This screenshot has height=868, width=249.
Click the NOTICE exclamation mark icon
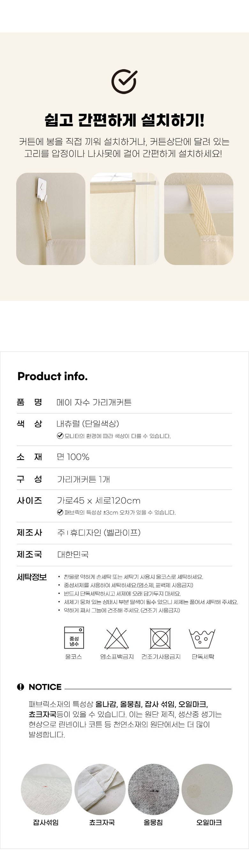tap(20, 687)
